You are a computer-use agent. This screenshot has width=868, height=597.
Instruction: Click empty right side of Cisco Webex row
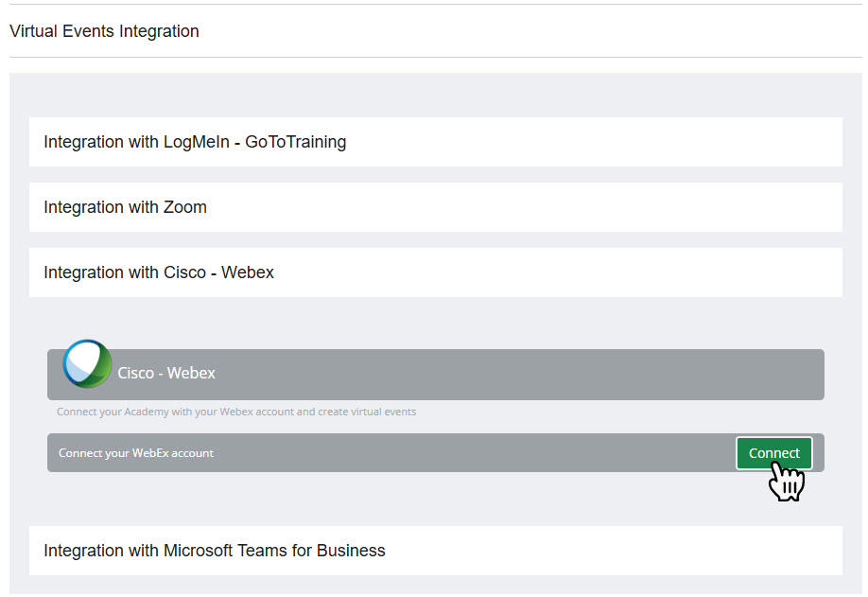[x=662, y=272]
